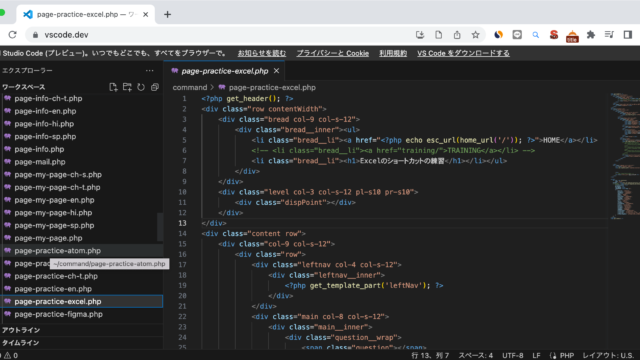Screen dimensions: 640x360
Task: Close the page-practice-excel.php editor tab
Action: click(x=276, y=71)
